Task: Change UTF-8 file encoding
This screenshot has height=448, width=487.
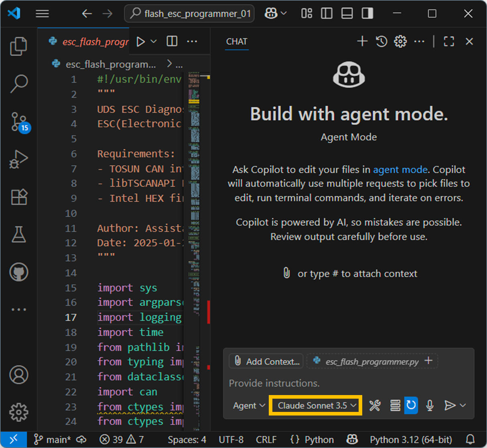Action: click(231, 440)
